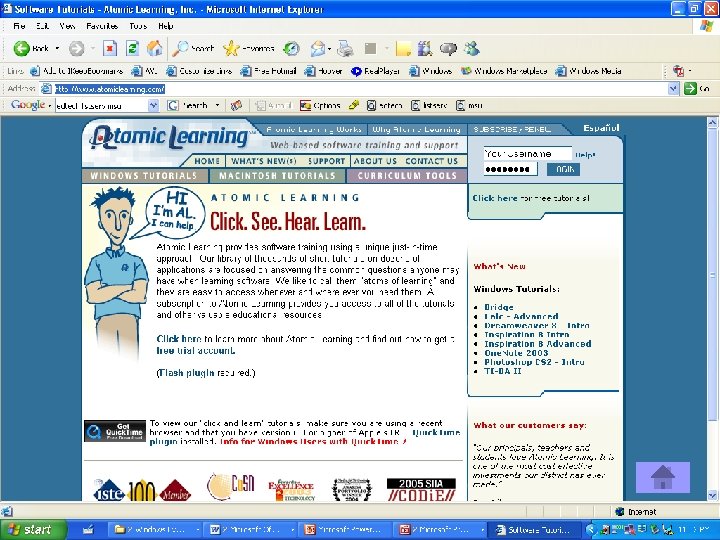This screenshot has height=540, width=720.
Task: Open the Back button history dropdown
Action: 57,48
